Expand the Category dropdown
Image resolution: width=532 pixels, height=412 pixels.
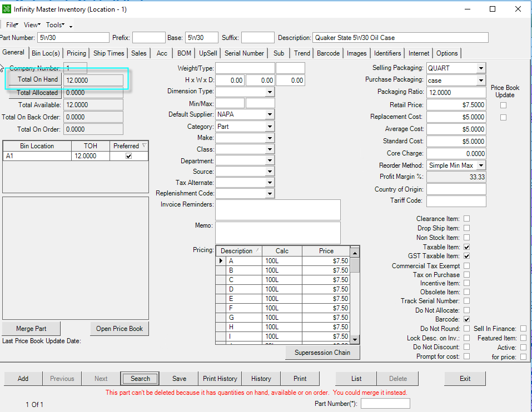point(270,127)
